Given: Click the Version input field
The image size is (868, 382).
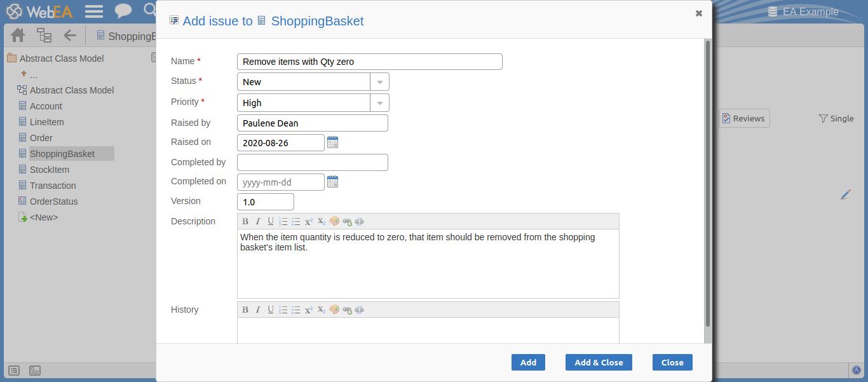Looking at the screenshot, I should 265,202.
